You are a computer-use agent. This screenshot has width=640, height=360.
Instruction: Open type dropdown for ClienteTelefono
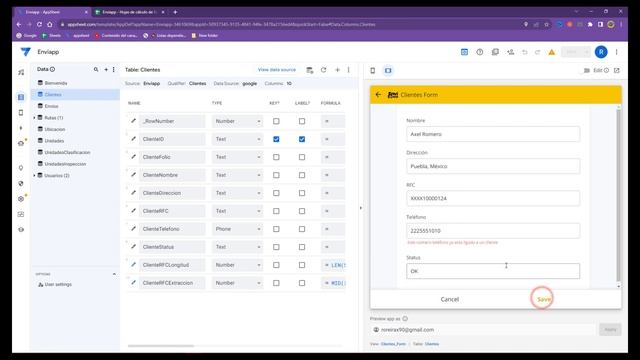tap(237, 229)
